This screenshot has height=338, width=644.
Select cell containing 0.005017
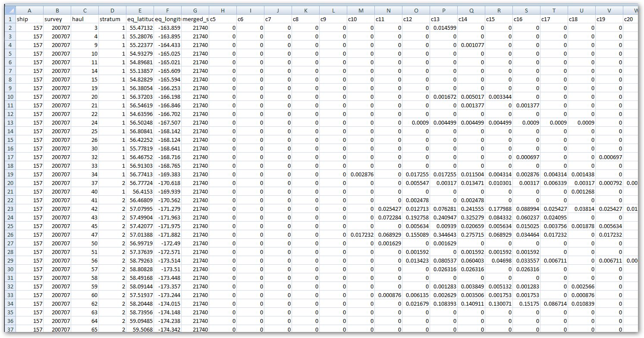pos(471,97)
